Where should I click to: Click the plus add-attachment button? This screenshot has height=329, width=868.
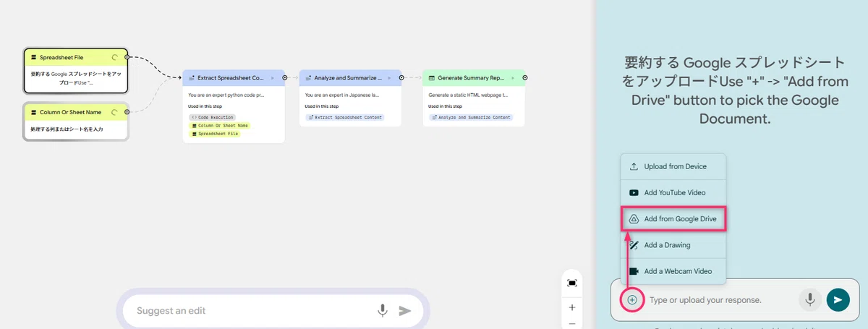point(632,299)
